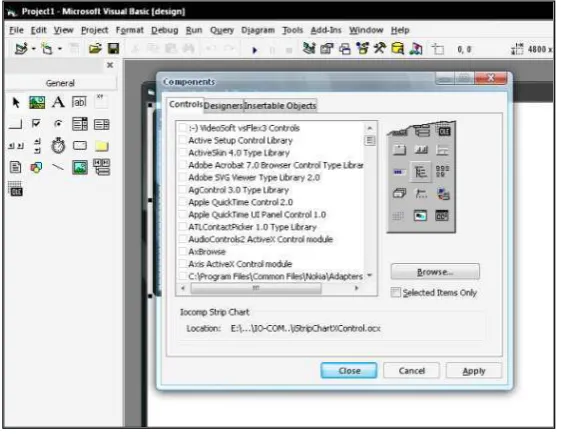The width and height of the screenshot is (561, 434).
Task: Check the VideoSoft vsFlex3 Controls box
Action: tap(182, 128)
